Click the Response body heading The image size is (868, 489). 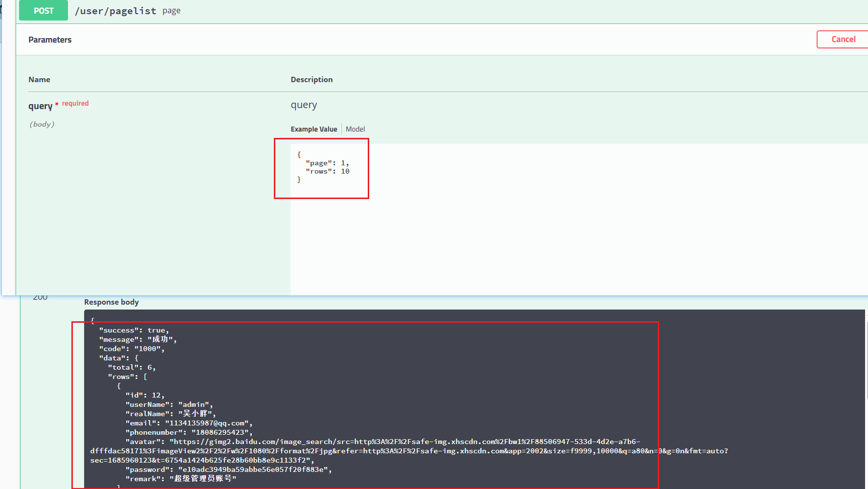[111, 302]
